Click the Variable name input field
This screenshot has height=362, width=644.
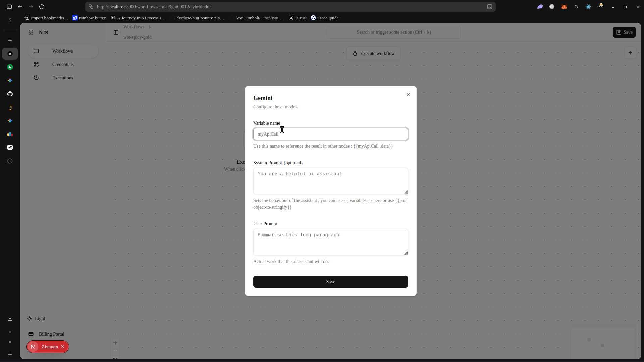pyautogui.click(x=330, y=134)
